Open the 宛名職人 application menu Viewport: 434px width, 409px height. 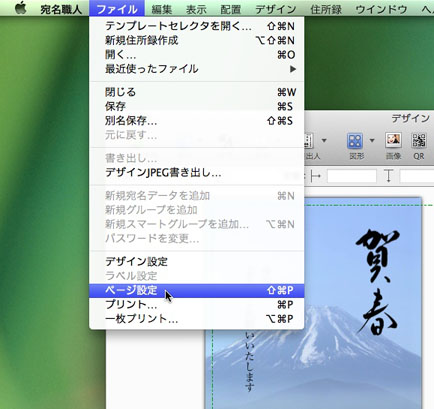click(61, 9)
